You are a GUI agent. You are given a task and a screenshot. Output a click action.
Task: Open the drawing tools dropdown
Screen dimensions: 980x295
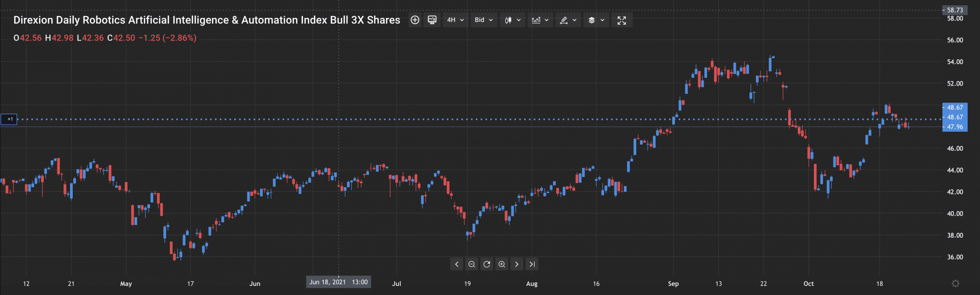pos(568,20)
